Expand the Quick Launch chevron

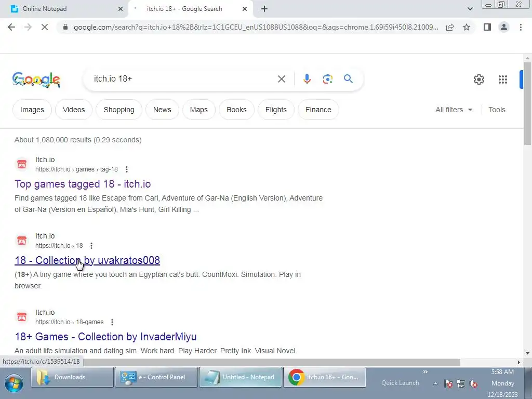coord(425,372)
